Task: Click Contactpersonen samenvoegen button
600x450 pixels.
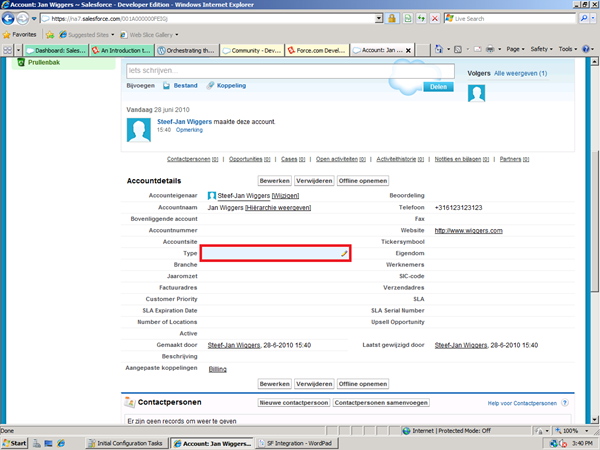Action: [381, 403]
